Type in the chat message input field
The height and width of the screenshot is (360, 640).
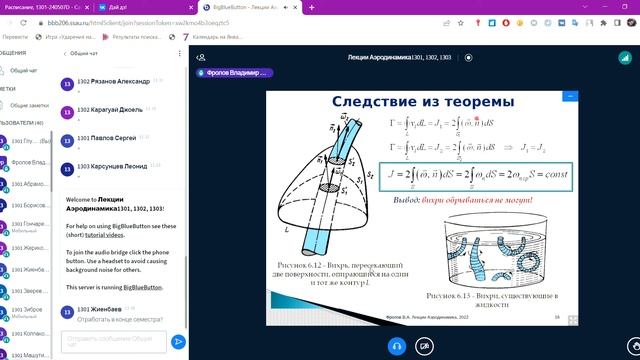[114, 342]
